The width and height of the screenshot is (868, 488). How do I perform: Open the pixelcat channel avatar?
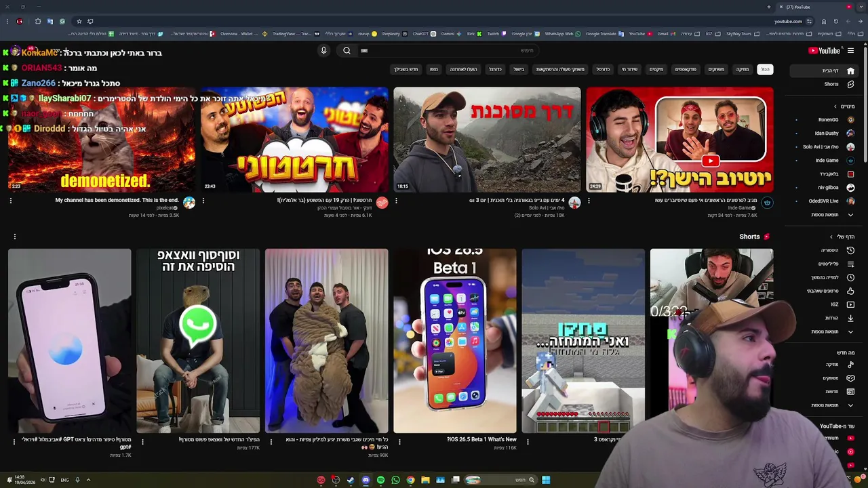(189, 203)
